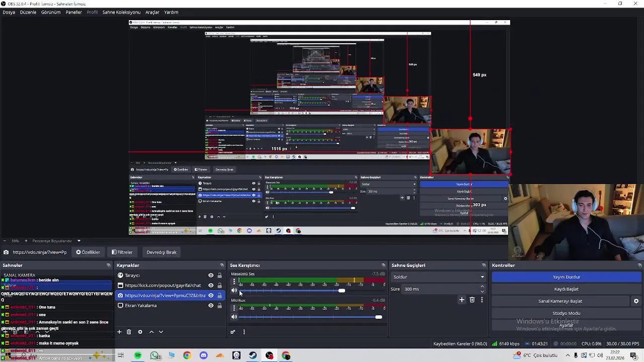
Task: Unlock the Tarayıcı source
Action: click(x=219, y=276)
